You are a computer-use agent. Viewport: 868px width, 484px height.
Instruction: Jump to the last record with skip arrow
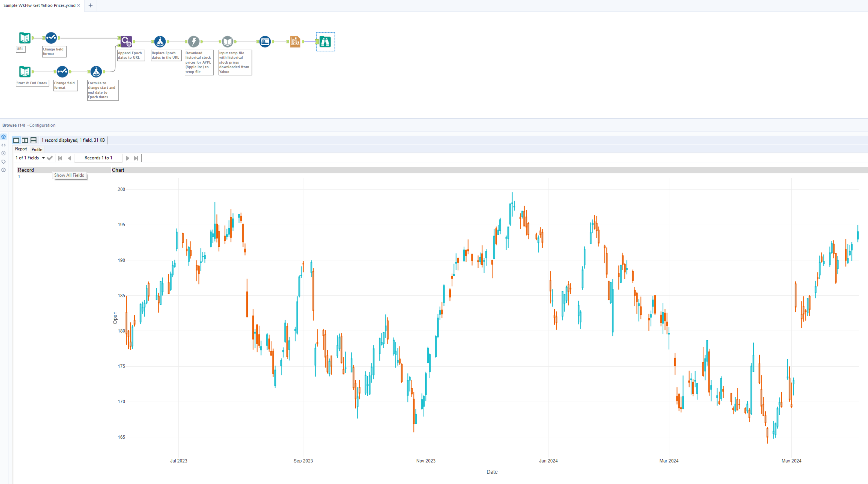click(x=136, y=158)
